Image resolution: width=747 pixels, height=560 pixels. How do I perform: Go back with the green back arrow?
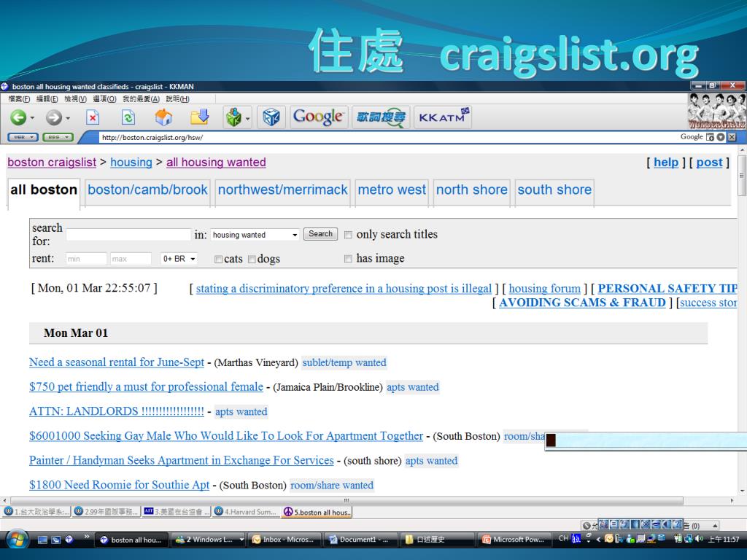18,117
